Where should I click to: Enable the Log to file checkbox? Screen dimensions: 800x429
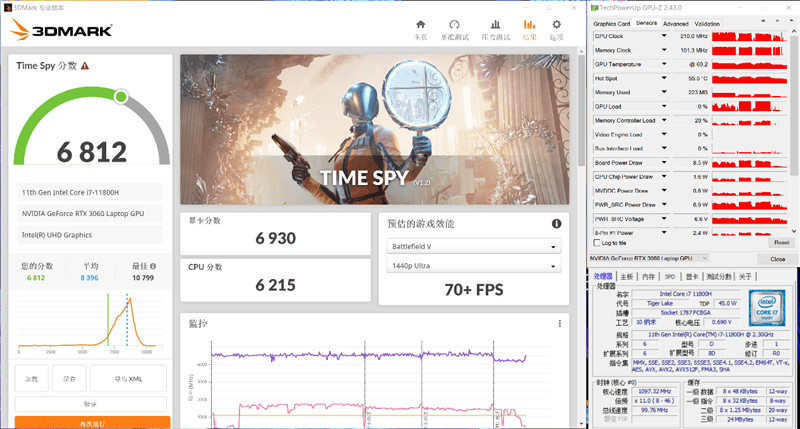click(x=596, y=243)
